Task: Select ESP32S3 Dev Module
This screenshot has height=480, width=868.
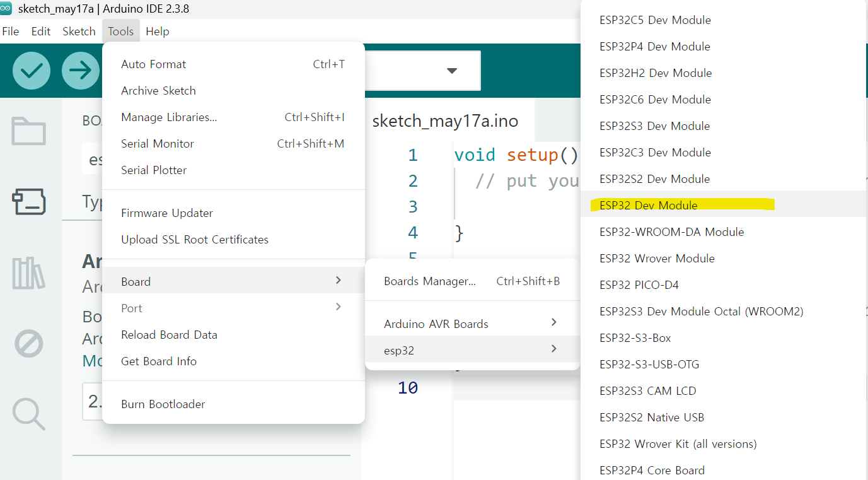Action: pyautogui.click(x=724, y=126)
